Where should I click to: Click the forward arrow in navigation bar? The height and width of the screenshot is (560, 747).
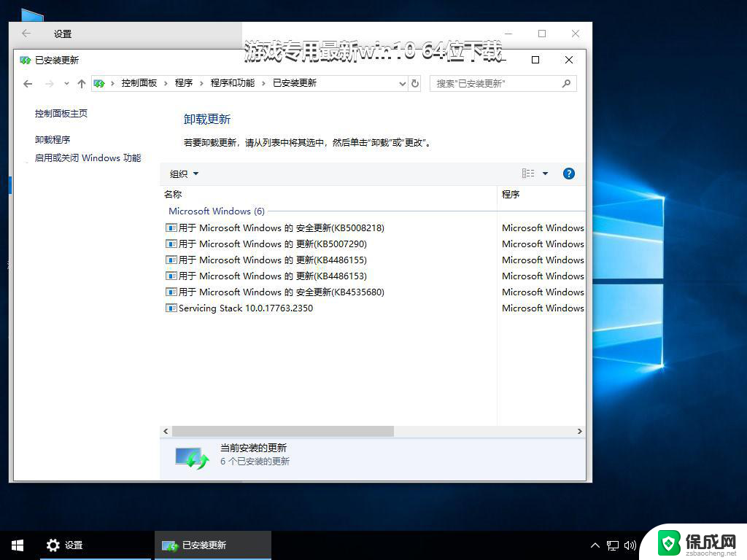coord(50,84)
